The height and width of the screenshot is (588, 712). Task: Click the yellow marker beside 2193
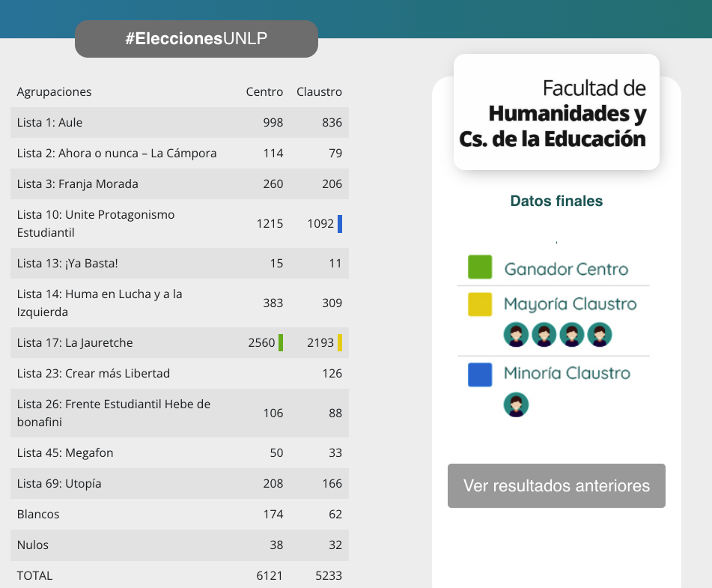340,343
